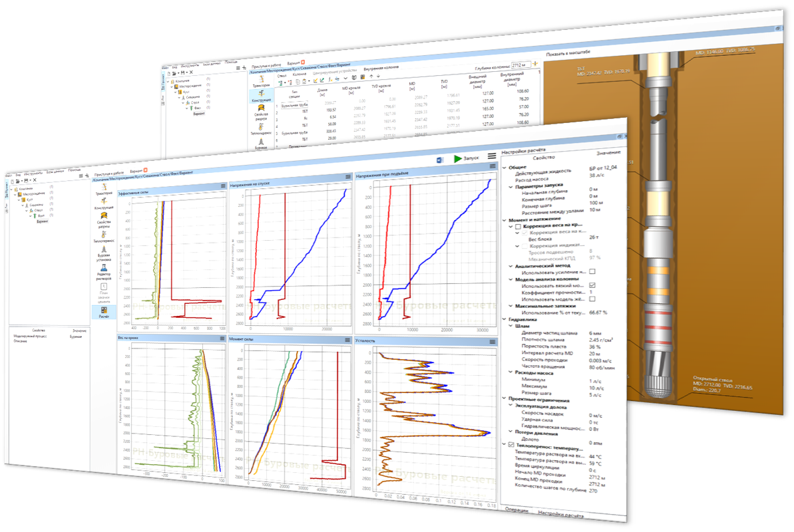Export report via Word icon near Запуск
This screenshot has width=794, height=532.
(439, 160)
